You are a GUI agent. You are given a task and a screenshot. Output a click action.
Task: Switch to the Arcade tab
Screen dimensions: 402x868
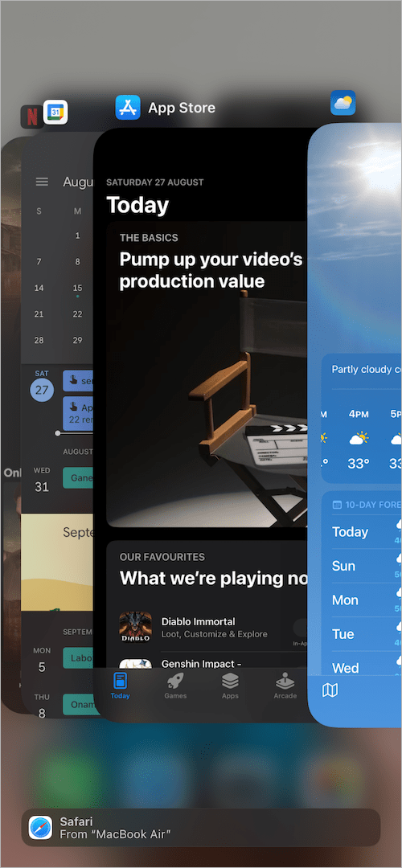(x=285, y=686)
